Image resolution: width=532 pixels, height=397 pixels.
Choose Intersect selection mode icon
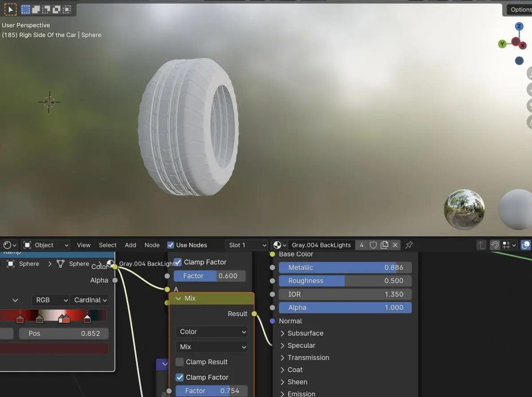coord(66,9)
